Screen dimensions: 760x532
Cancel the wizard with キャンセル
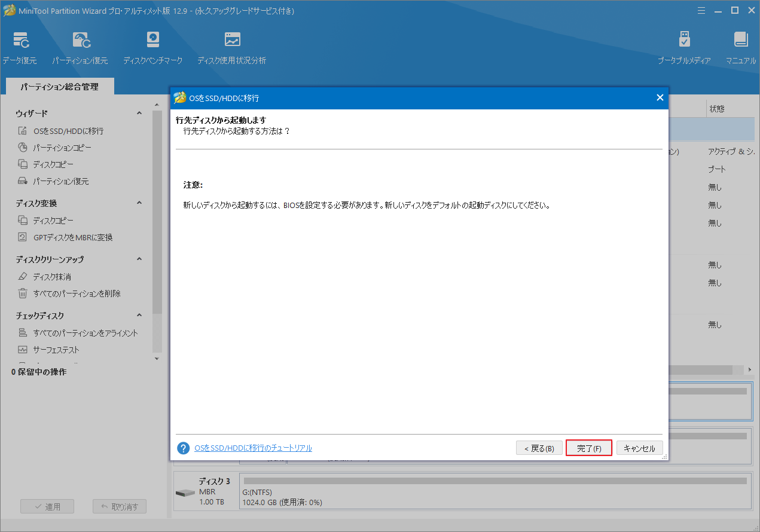pyautogui.click(x=640, y=448)
